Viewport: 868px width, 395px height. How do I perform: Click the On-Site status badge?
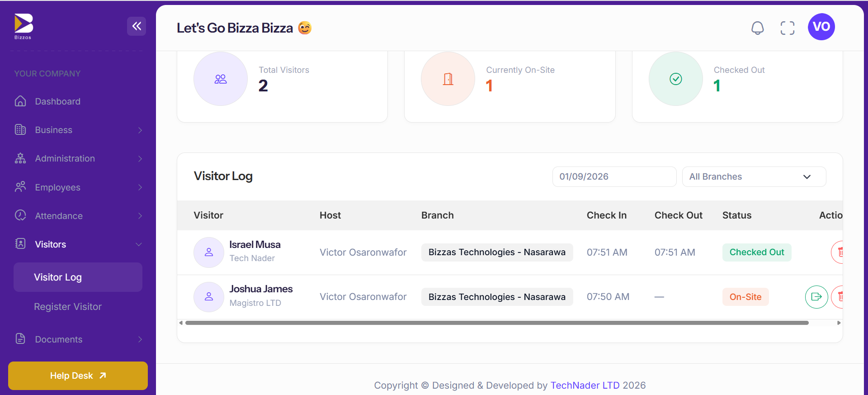tap(745, 297)
